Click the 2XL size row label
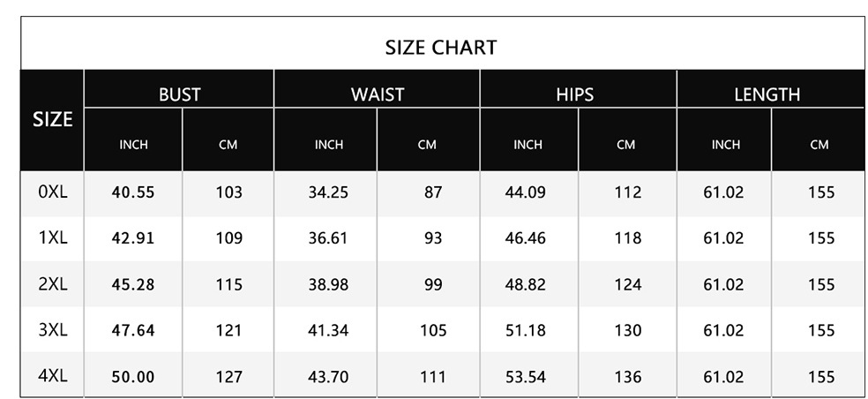 [53, 284]
